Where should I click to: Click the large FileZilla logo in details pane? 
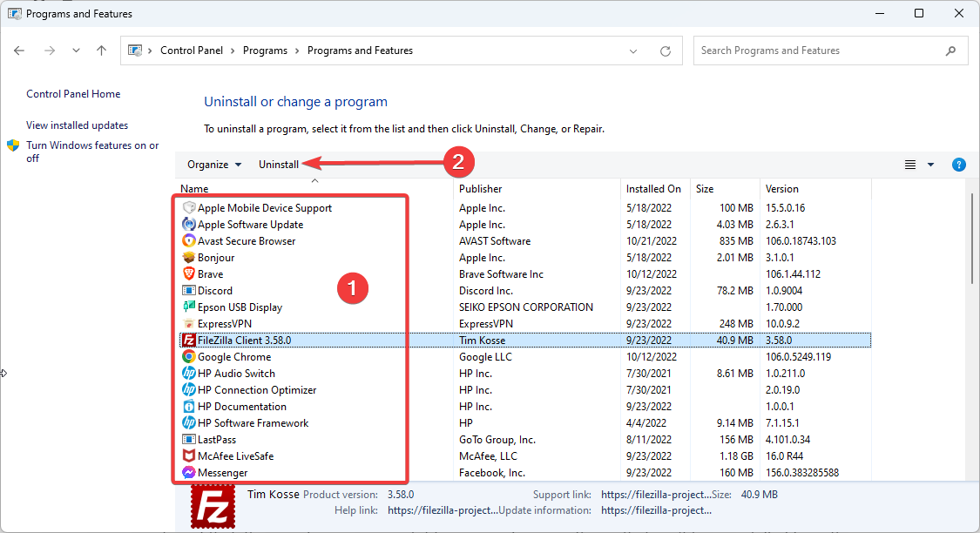click(213, 506)
